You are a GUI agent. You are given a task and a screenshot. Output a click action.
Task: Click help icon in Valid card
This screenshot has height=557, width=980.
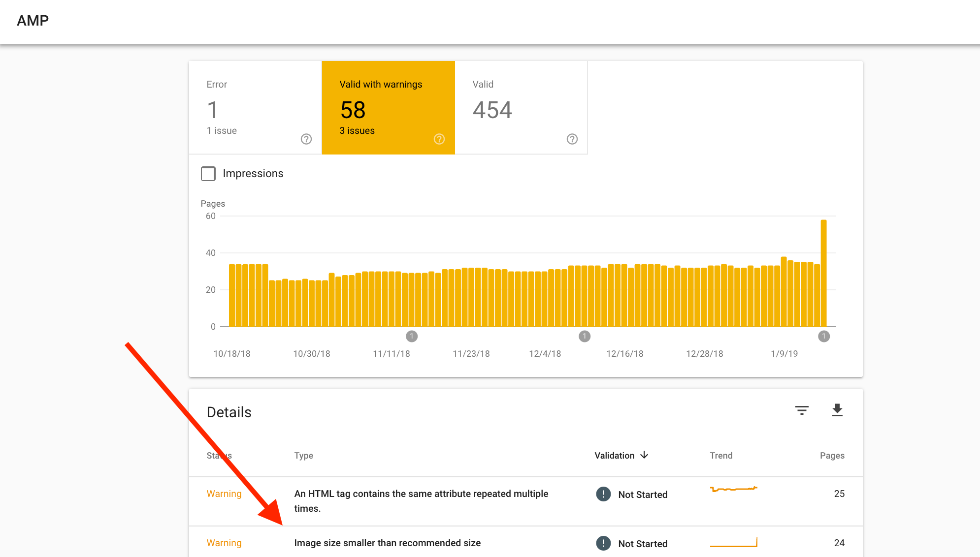tap(572, 139)
